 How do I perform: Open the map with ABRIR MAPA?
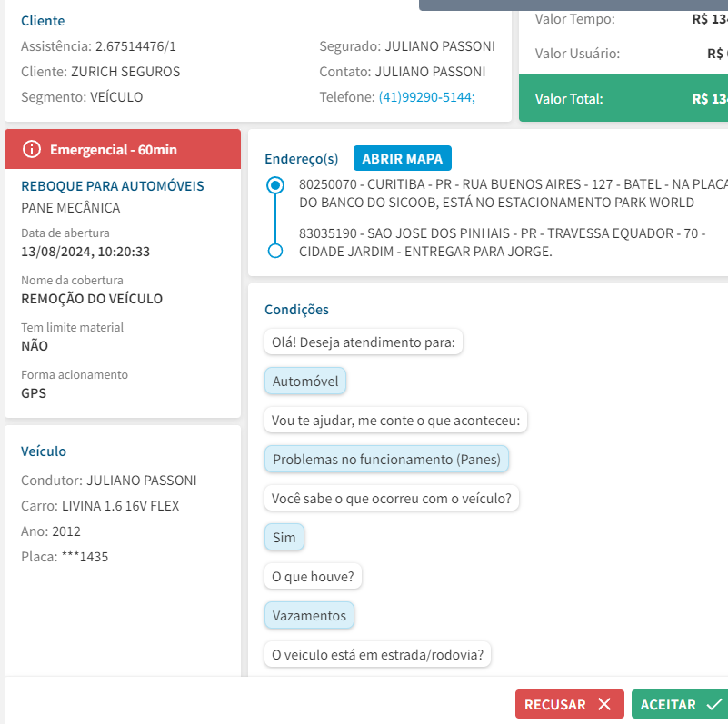click(402, 159)
